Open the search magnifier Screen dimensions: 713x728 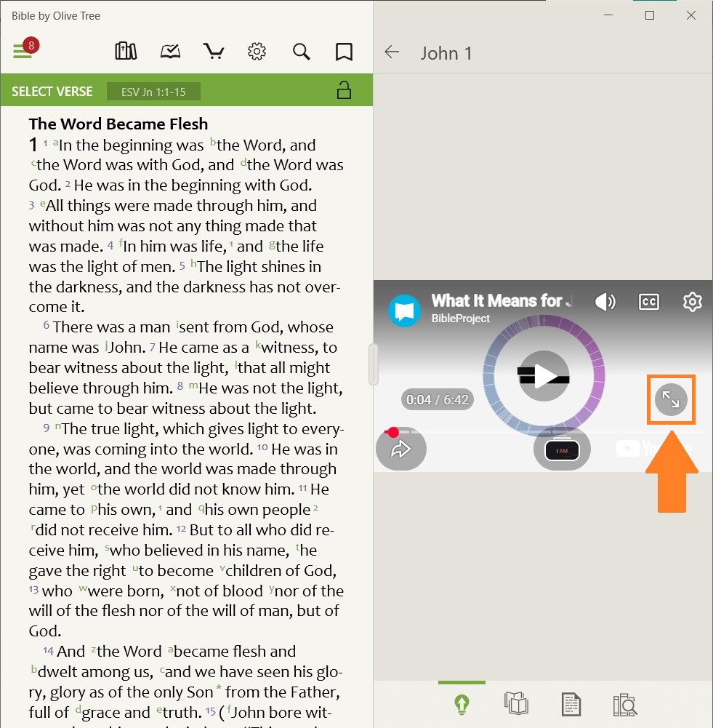(x=301, y=52)
